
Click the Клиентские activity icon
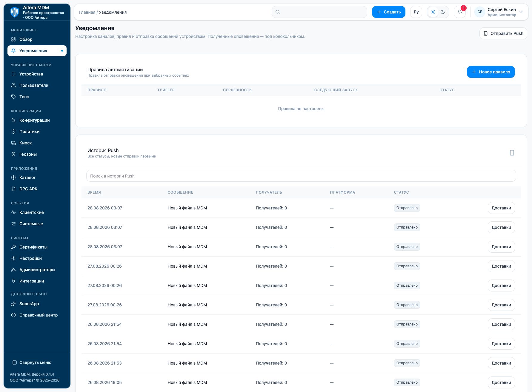13,212
